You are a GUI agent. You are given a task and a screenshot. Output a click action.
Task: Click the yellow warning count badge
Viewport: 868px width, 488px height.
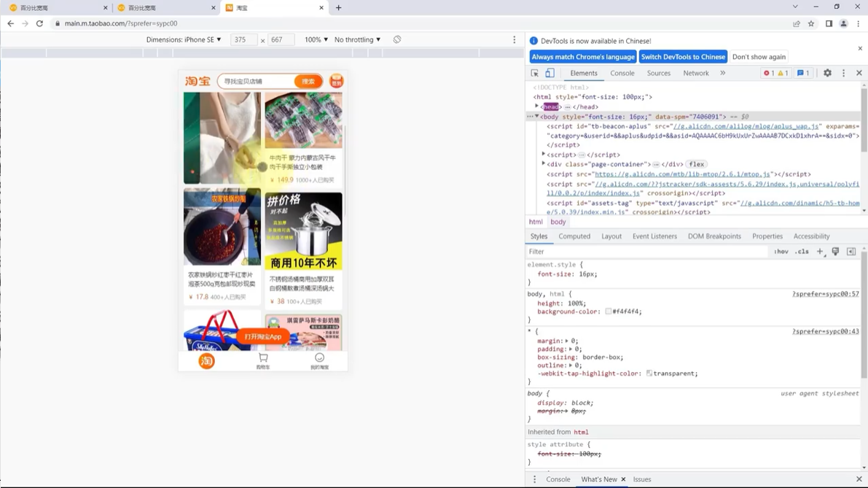[783, 73]
